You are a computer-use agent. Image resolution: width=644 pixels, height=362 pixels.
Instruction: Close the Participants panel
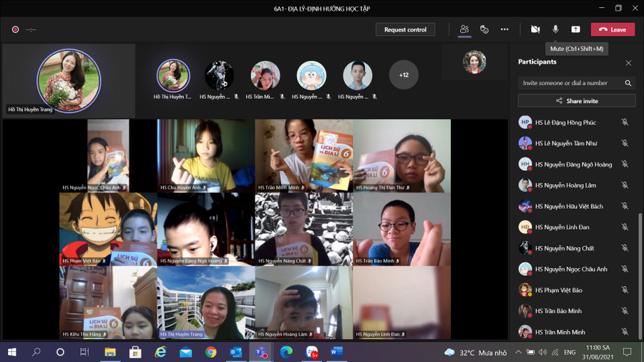(x=628, y=63)
